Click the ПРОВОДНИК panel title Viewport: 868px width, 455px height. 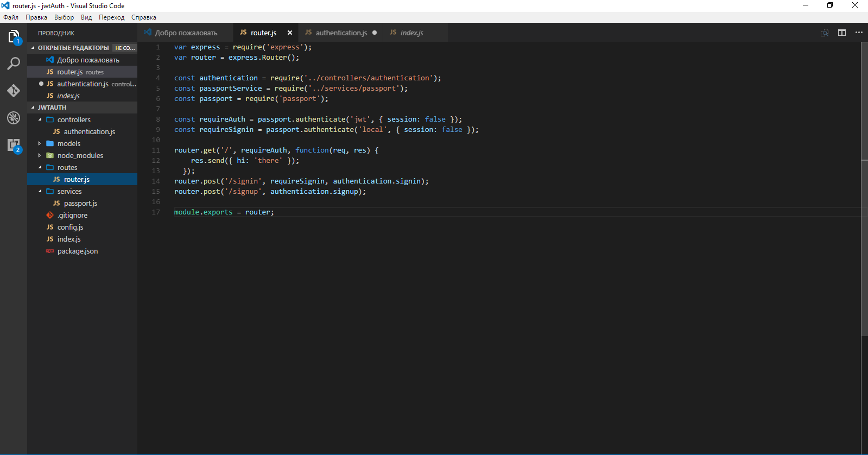[56, 33]
